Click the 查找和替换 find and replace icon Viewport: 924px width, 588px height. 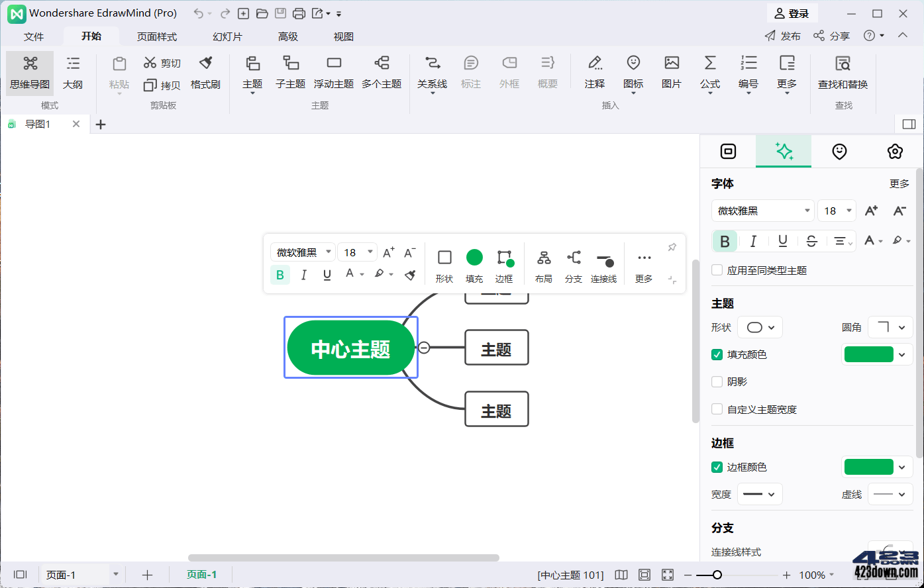[x=843, y=73]
